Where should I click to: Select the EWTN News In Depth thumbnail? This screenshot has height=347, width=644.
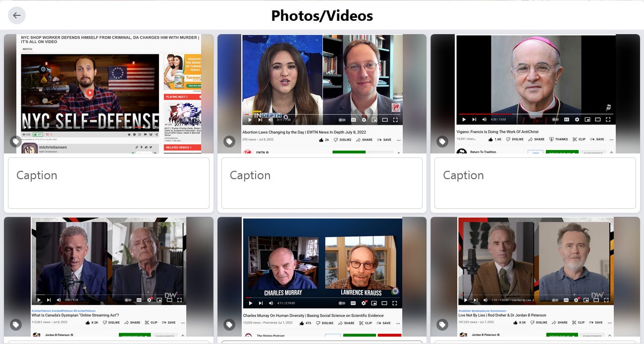click(322, 94)
